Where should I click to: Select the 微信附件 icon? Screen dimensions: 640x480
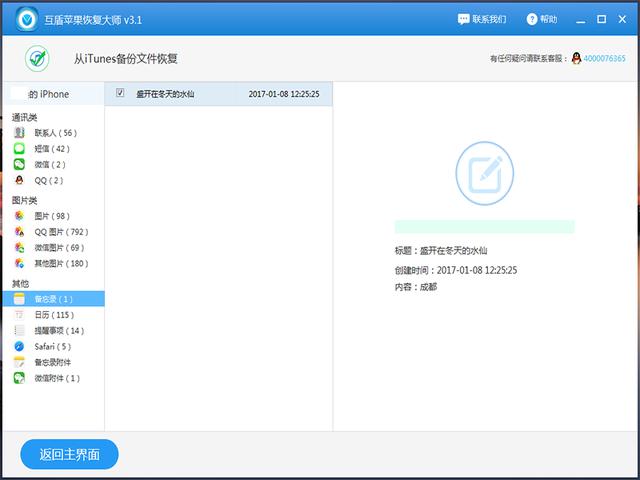click(19, 378)
